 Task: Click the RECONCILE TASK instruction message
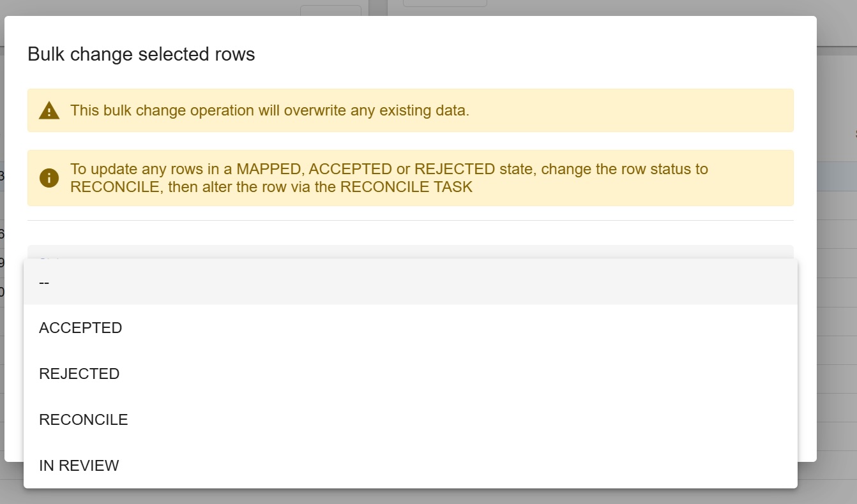pos(389,178)
